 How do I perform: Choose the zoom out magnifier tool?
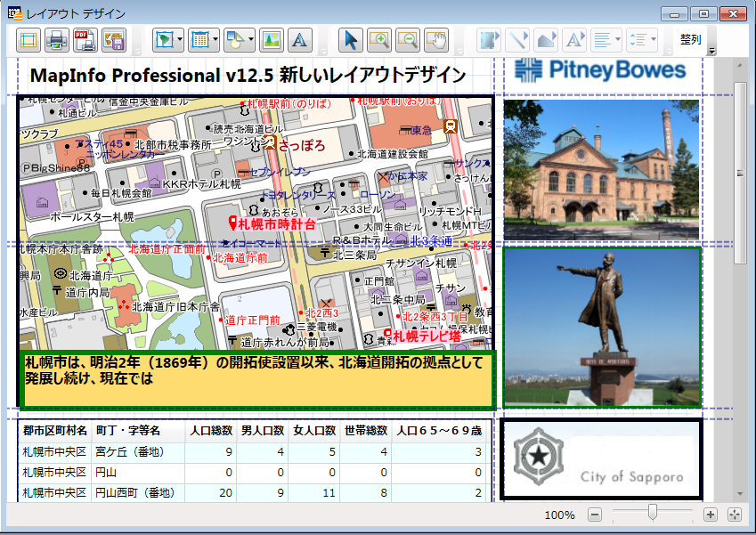[408, 40]
